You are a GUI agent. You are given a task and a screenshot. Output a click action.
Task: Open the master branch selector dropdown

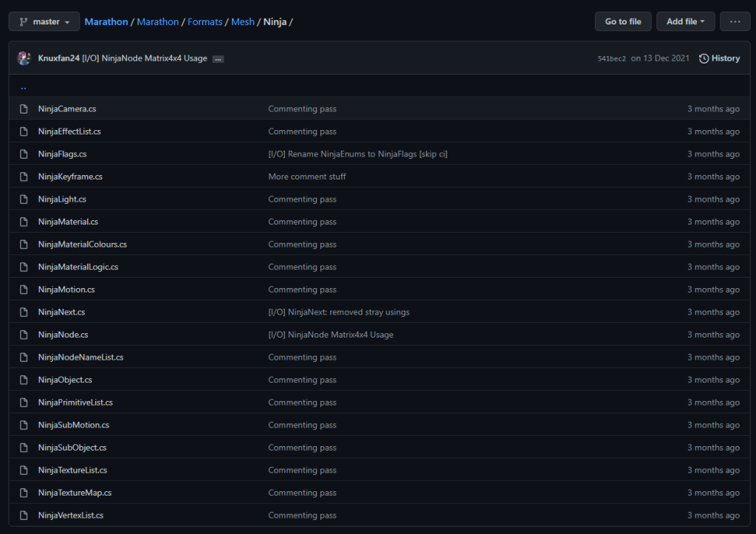pyautogui.click(x=44, y=22)
